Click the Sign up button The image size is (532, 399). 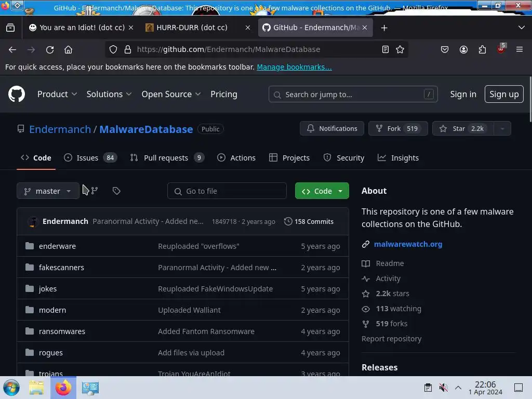coord(504,94)
